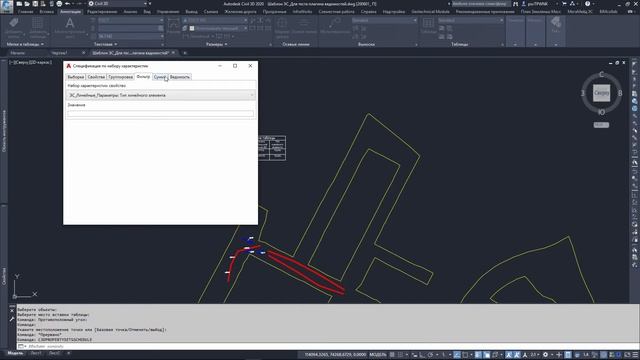Open the Geotechnical Module ribbon tab
This screenshot has width=640, height=360.
coord(430,12)
